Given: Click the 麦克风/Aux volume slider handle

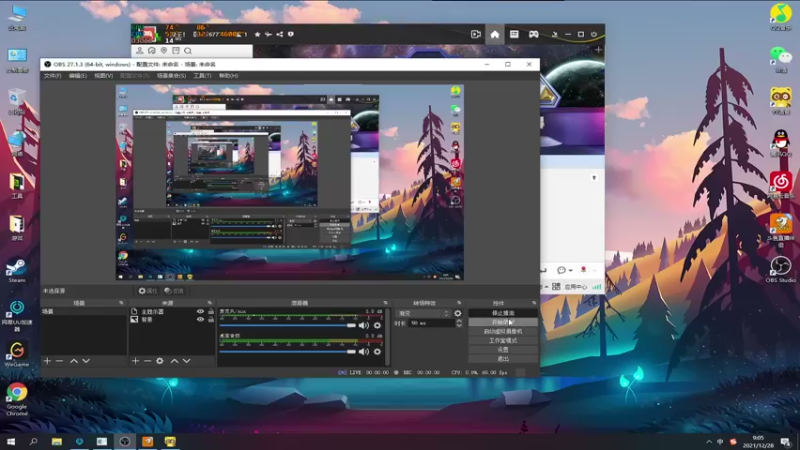Looking at the screenshot, I should (x=352, y=326).
